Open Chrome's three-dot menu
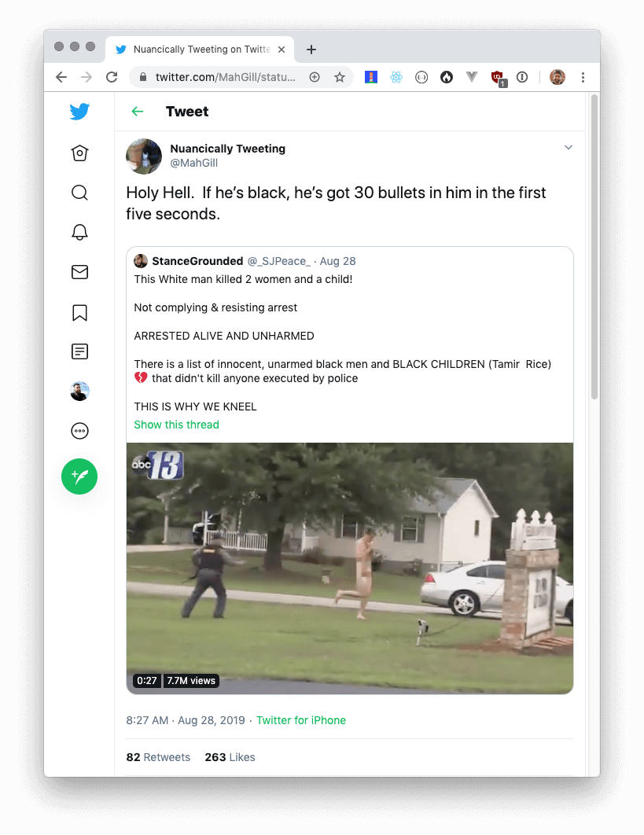The image size is (644, 835). click(583, 77)
